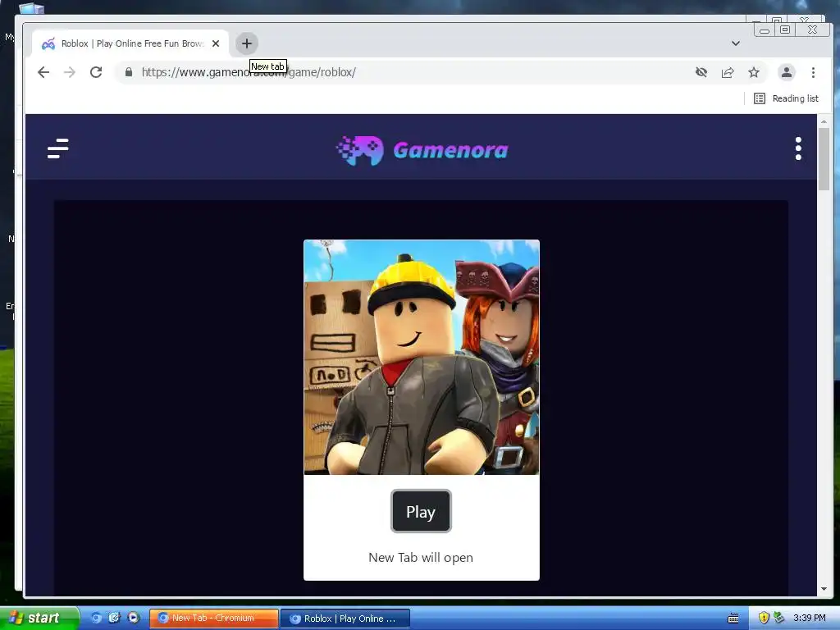Image resolution: width=840 pixels, height=630 pixels.
Task: Bookmark this page with star icon
Action: [x=754, y=72]
